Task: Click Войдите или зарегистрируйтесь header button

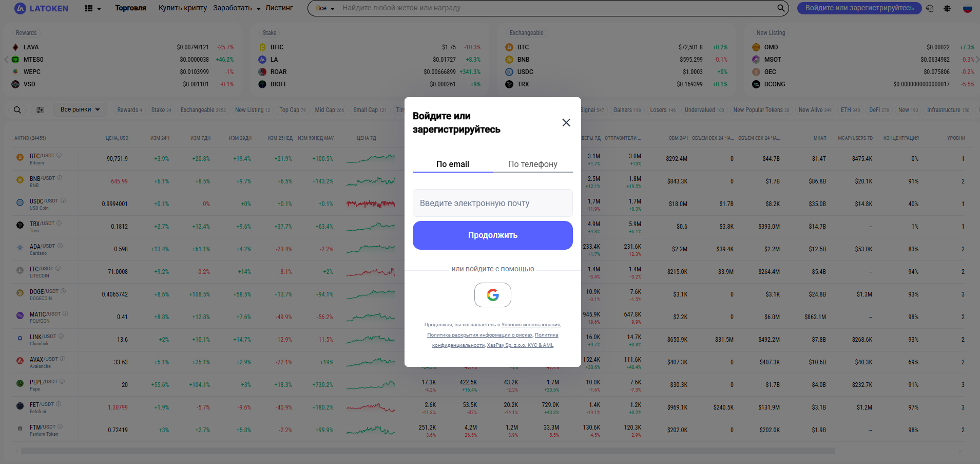Action: (x=859, y=8)
